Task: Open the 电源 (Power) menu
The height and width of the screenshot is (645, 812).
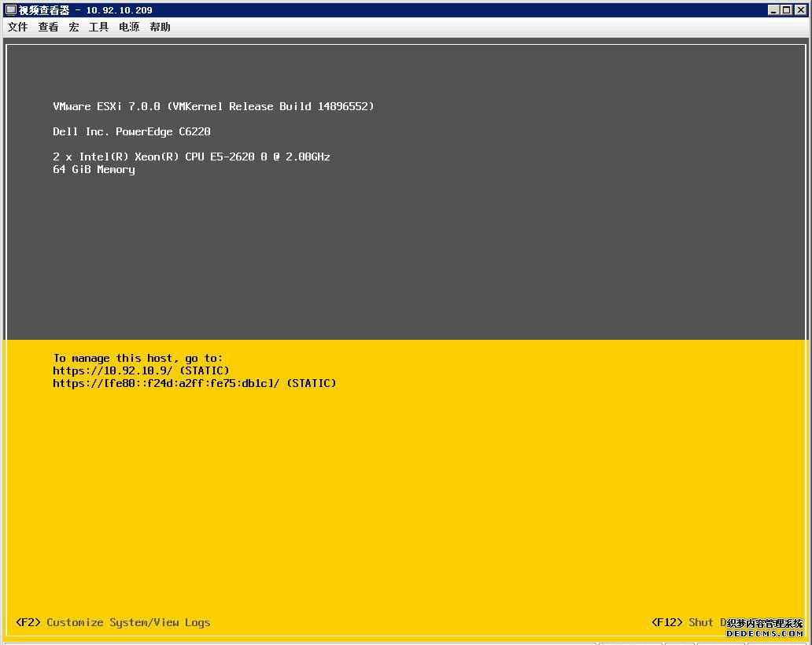Action: [128, 27]
